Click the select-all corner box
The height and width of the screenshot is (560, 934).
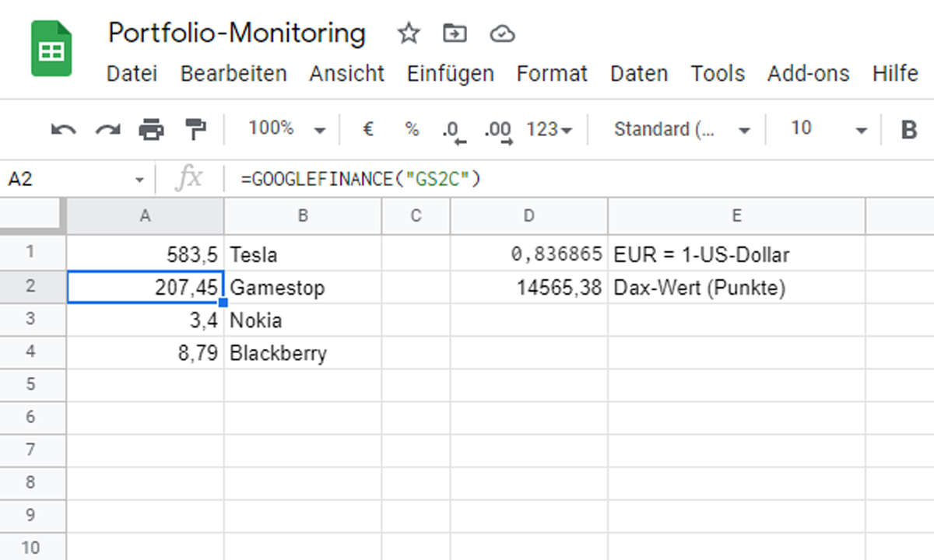click(x=32, y=216)
